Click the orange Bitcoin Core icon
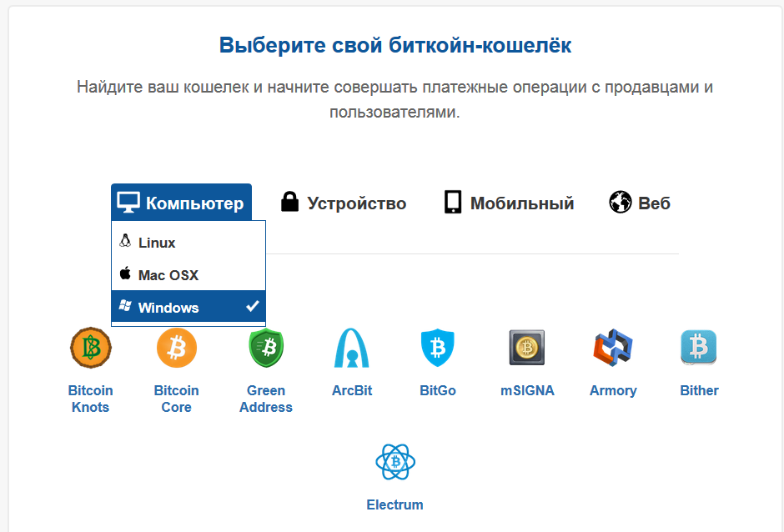The image size is (784, 532). tap(176, 348)
